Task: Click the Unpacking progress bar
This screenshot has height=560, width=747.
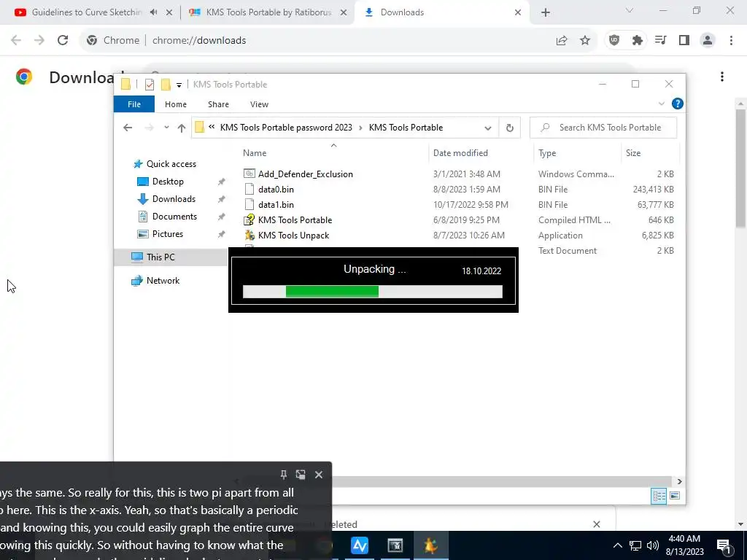Action: coord(373,292)
